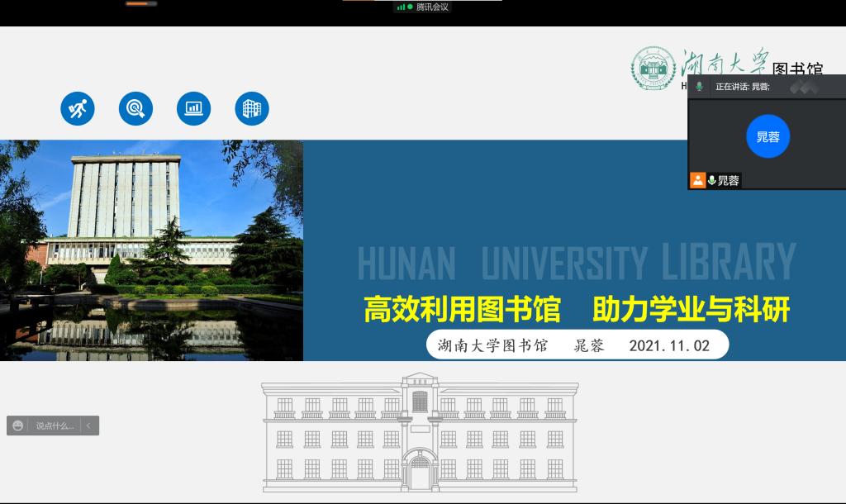The image size is (846, 504).
Task: Click the library building photo on slide
Action: pos(151,250)
